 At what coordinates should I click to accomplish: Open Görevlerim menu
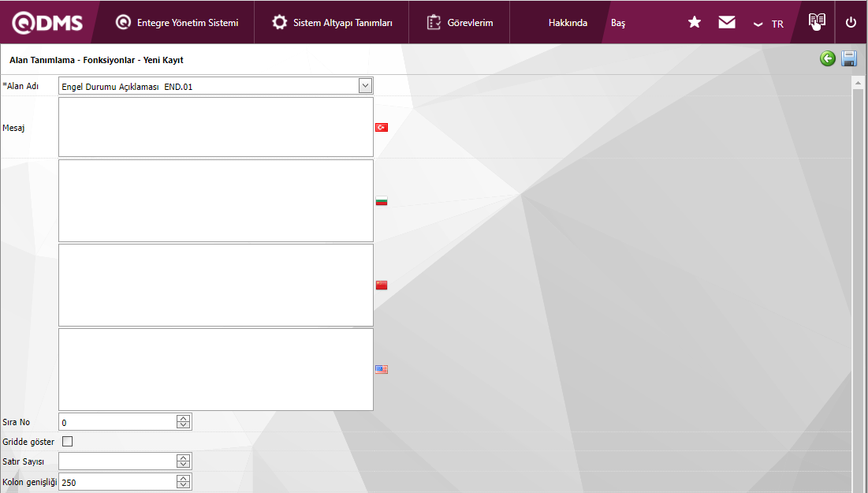pos(460,23)
